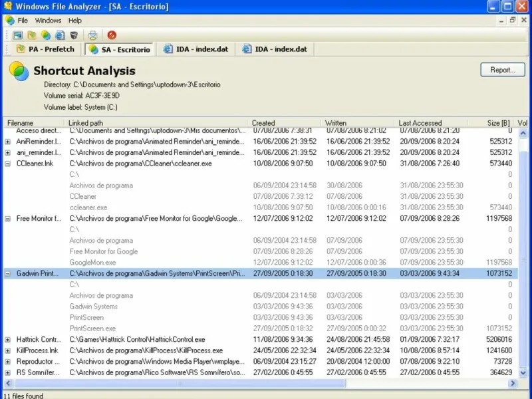Screen dimensions: 532x399
Task: Click the horizontal scrollbar right arrow
Action: point(513,384)
